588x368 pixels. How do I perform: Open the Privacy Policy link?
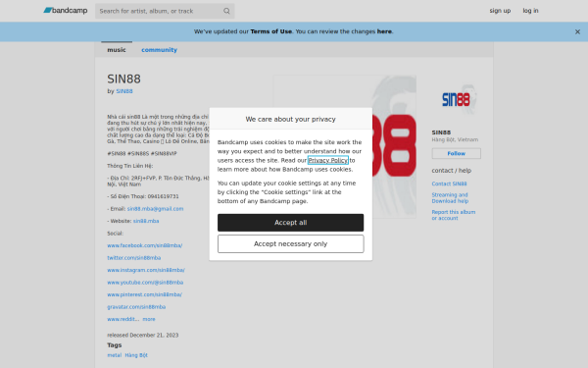pyautogui.click(x=328, y=160)
